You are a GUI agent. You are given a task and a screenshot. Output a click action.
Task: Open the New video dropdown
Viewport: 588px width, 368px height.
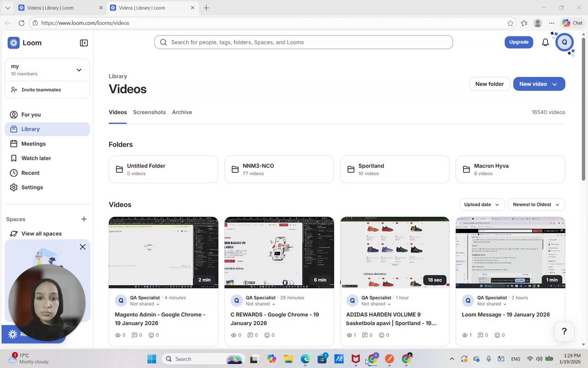[x=554, y=84]
